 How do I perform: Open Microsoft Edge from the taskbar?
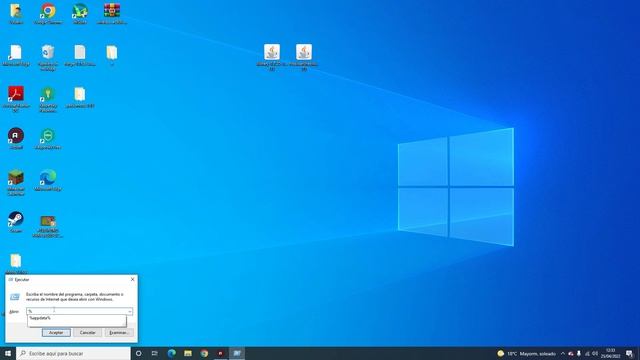(x=171, y=353)
